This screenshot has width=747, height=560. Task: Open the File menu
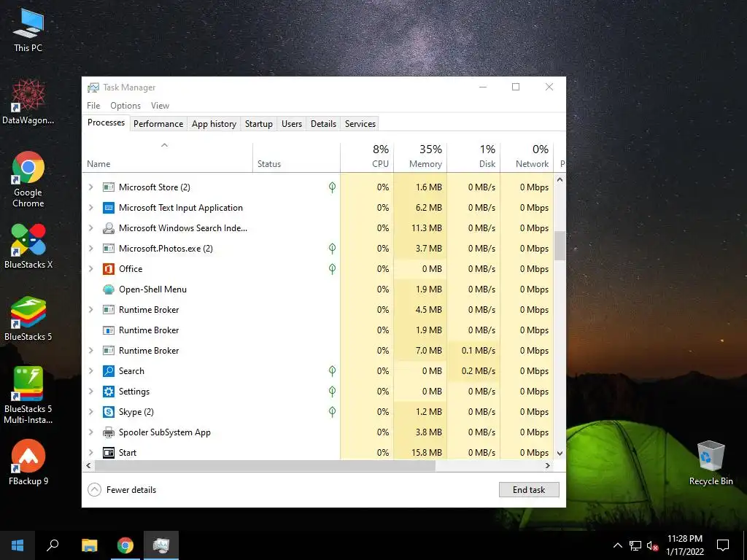[x=93, y=106]
